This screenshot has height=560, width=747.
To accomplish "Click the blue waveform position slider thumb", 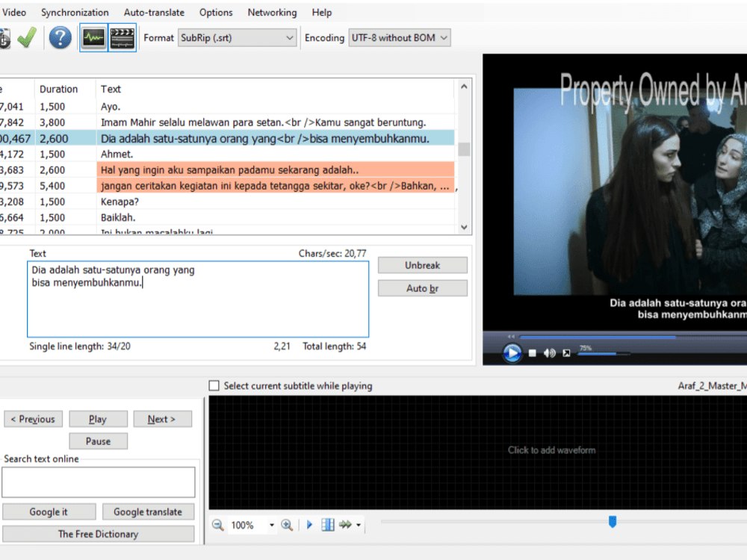I will (613, 522).
